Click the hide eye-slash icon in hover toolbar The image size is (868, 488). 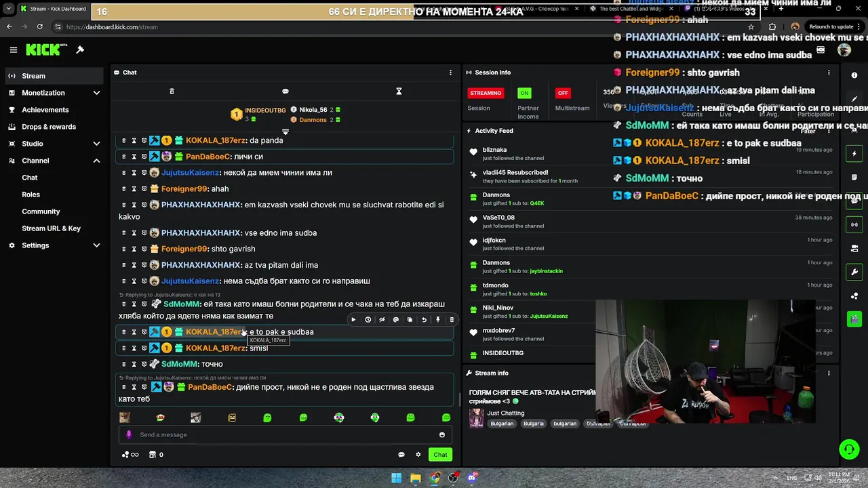pos(382,320)
